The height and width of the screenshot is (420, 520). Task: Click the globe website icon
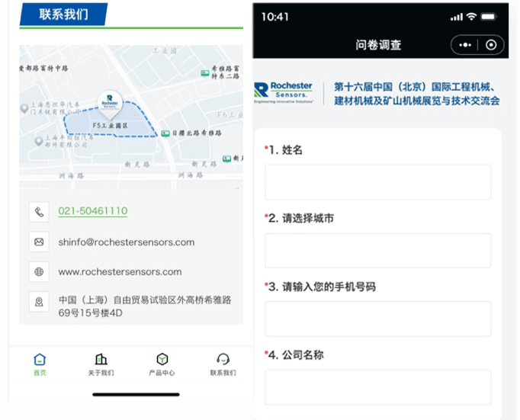(39, 271)
